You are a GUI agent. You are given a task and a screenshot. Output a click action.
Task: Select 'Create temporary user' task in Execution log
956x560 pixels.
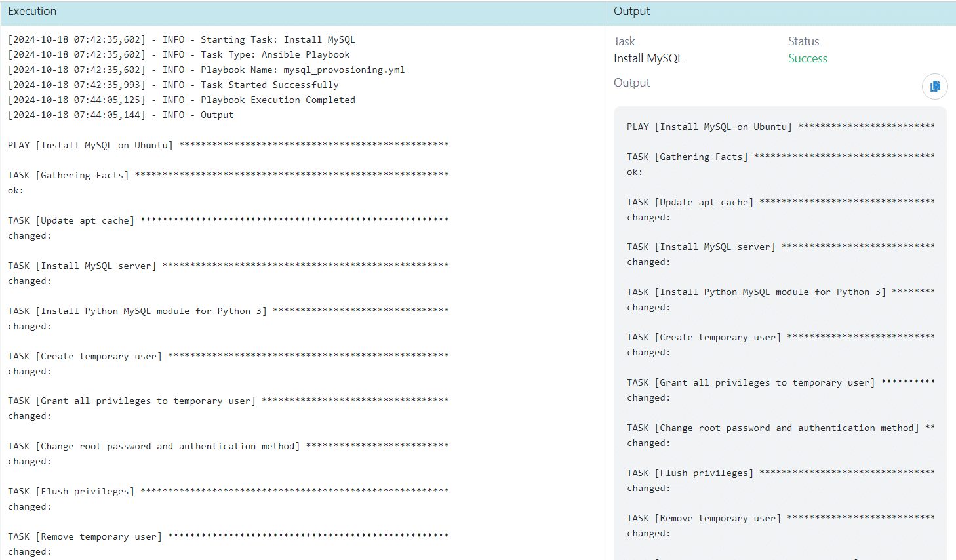coord(228,357)
